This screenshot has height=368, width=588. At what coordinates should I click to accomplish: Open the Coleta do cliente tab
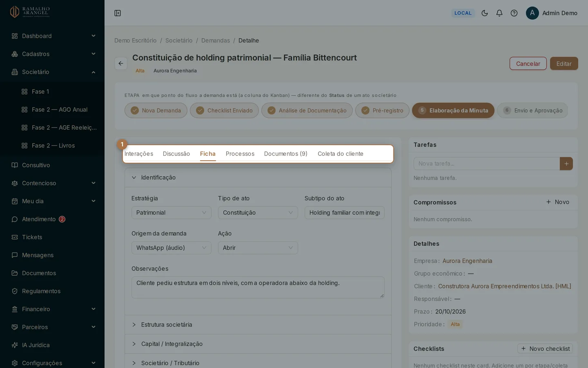point(341,154)
